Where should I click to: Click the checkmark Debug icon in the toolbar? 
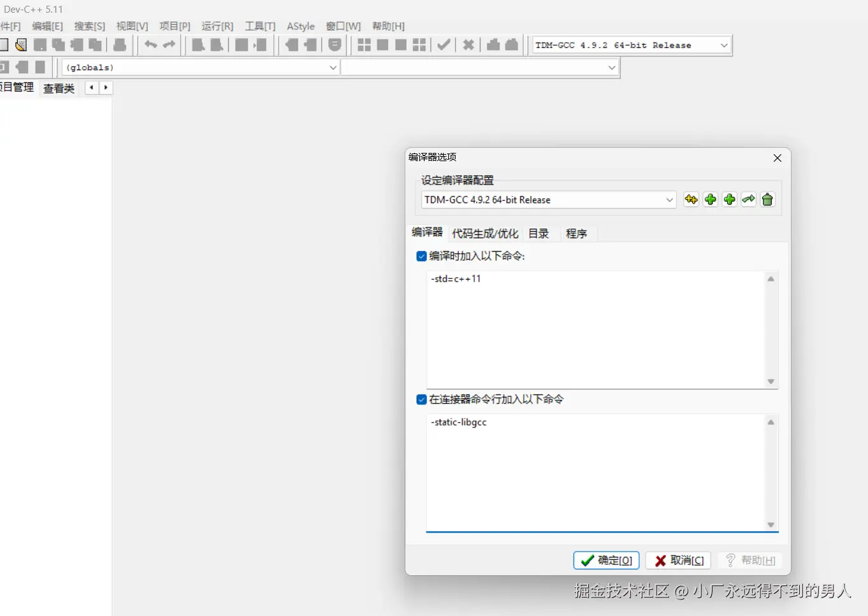(444, 45)
